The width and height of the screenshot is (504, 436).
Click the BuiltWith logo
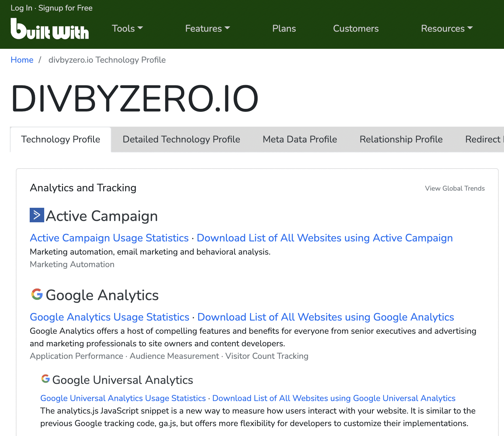50,29
